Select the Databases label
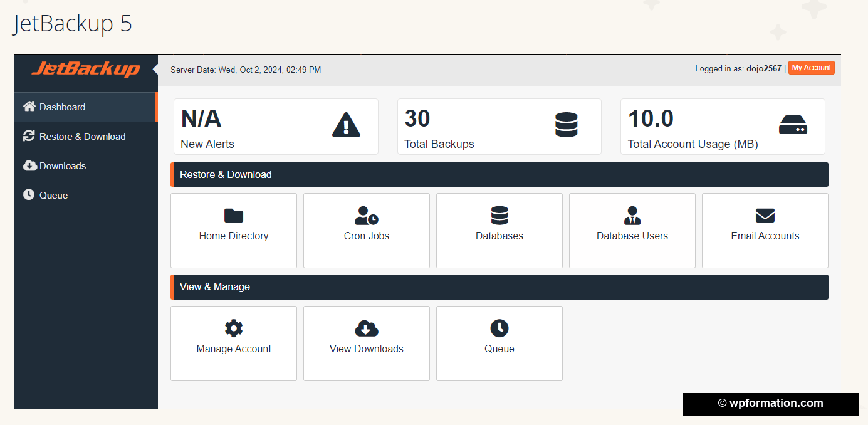 499,236
